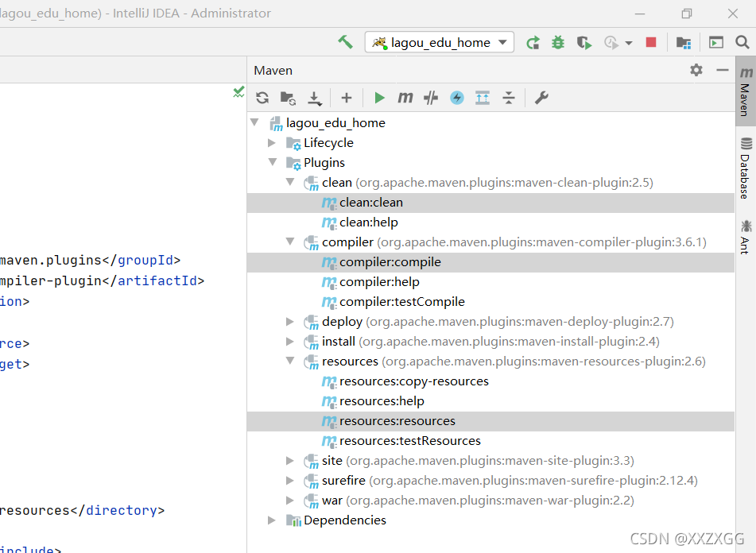Run Maven Build green play icon
The width and height of the screenshot is (756, 553).
tap(379, 98)
